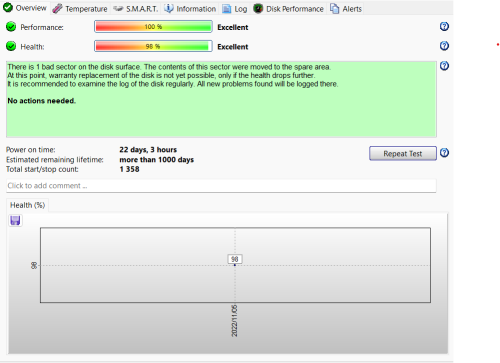Save the health chart with the floppy icon
500x363 pixels.
click(15, 221)
